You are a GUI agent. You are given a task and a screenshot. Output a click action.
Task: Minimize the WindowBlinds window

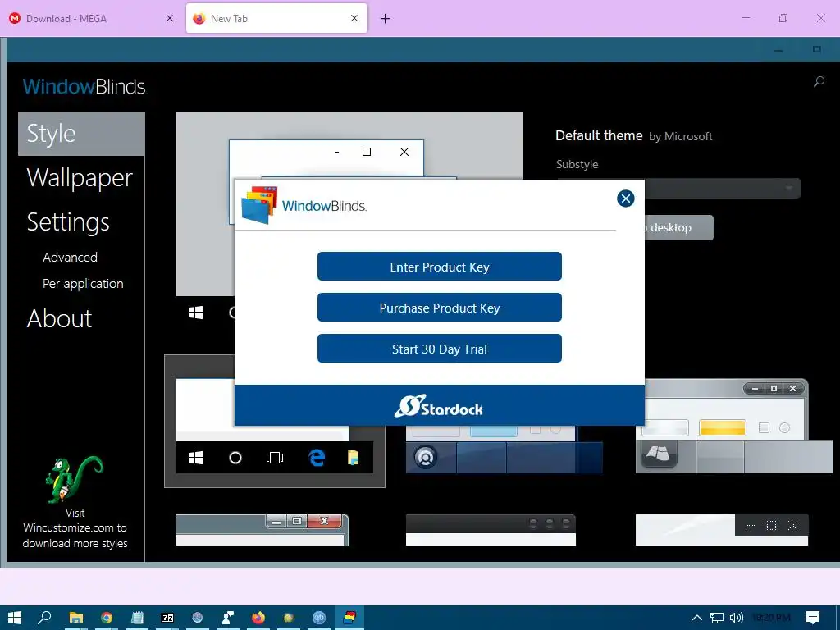click(x=778, y=50)
